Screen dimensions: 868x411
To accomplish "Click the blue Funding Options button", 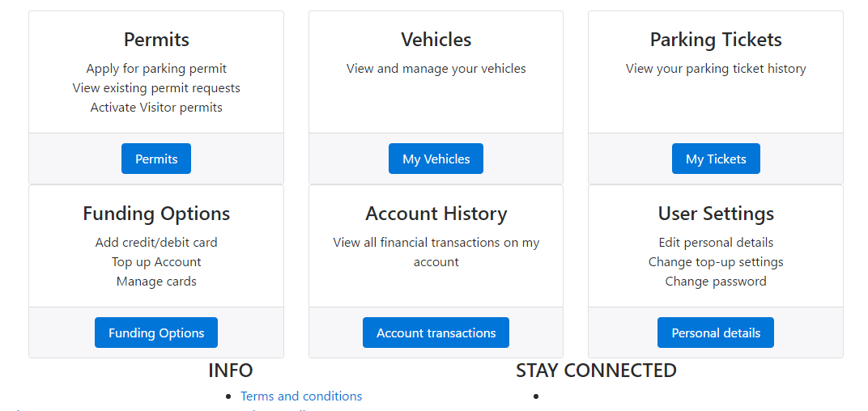I will click(x=156, y=333).
